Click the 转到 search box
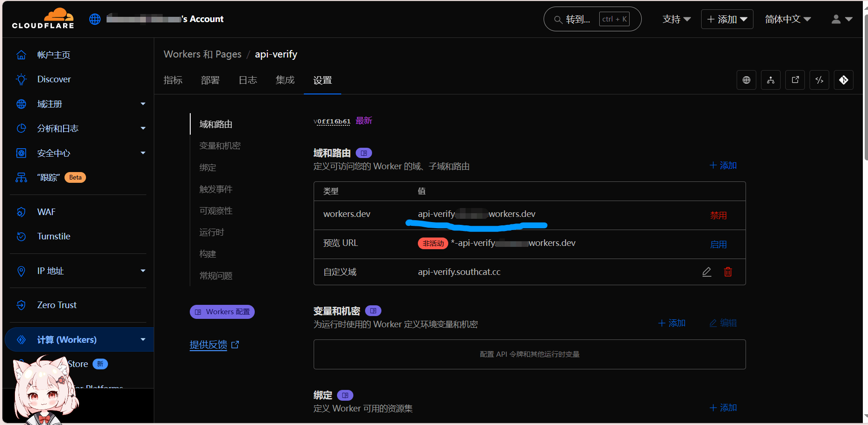The width and height of the screenshot is (868, 425). pyautogui.click(x=592, y=19)
